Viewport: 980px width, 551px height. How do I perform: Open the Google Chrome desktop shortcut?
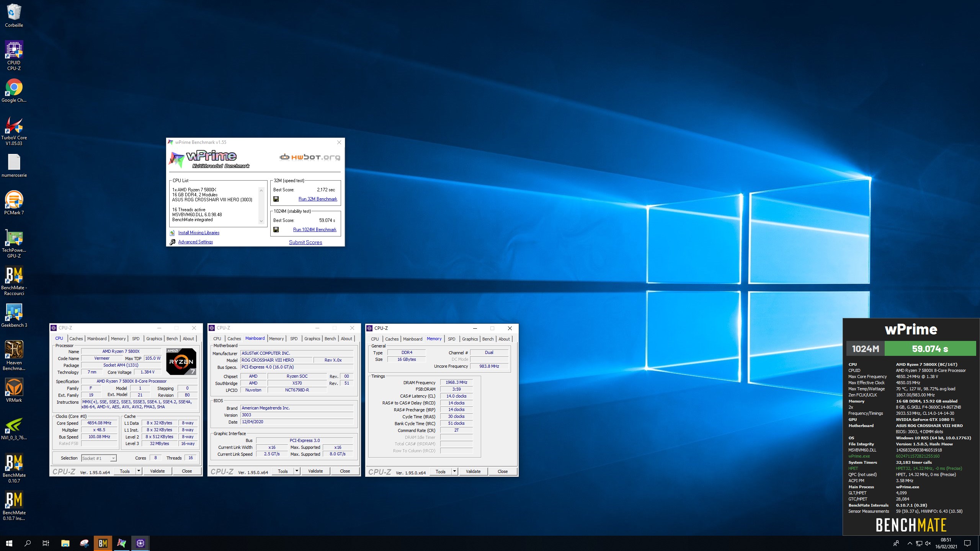tap(14, 91)
